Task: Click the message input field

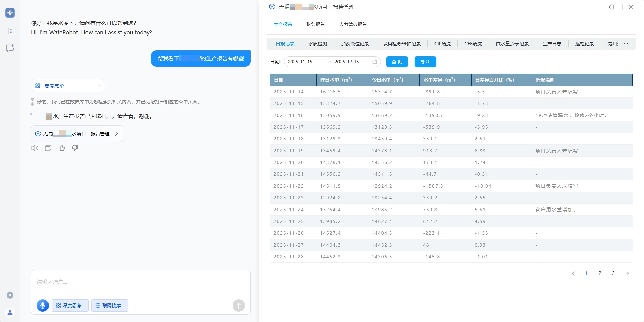Action: pyautogui.click(x=140, y=282)
